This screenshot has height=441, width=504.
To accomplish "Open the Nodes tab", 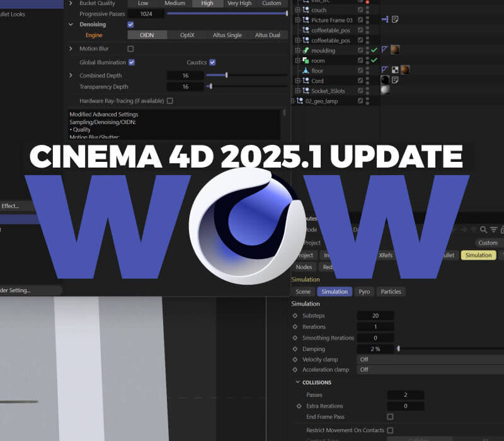I will 304,267.
